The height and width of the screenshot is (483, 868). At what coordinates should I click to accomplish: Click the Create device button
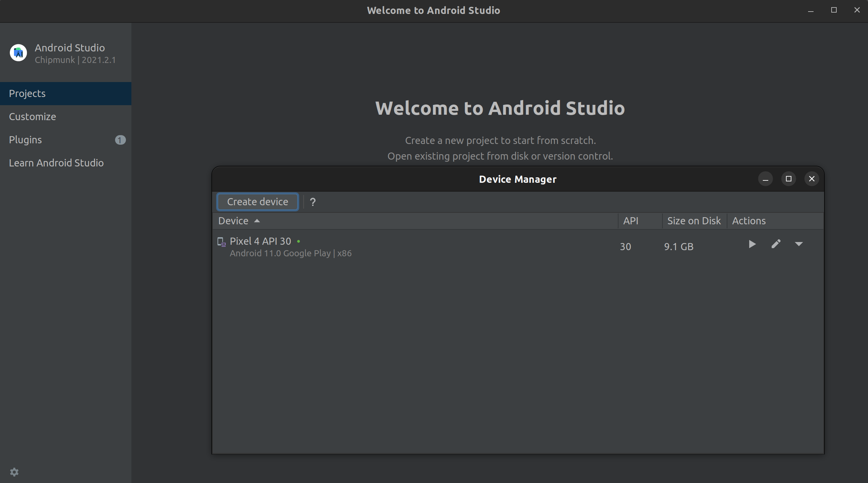(258, 202)
